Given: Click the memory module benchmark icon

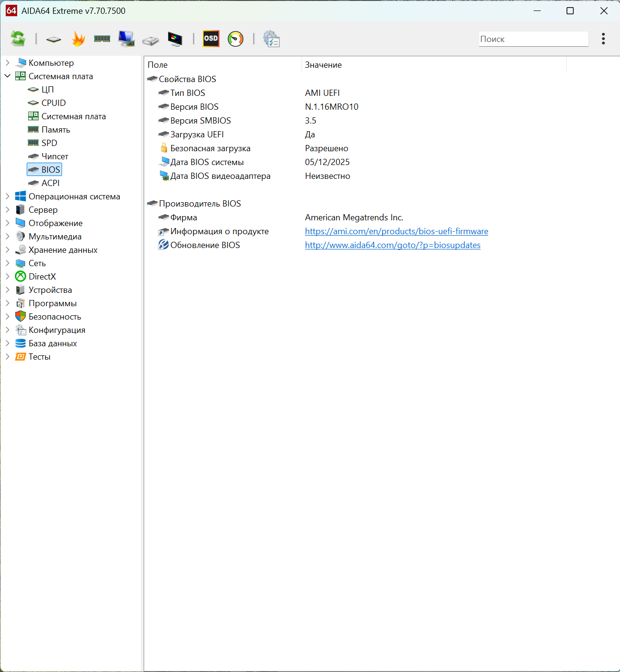Looking at the screenshot, I should (102, 39).
